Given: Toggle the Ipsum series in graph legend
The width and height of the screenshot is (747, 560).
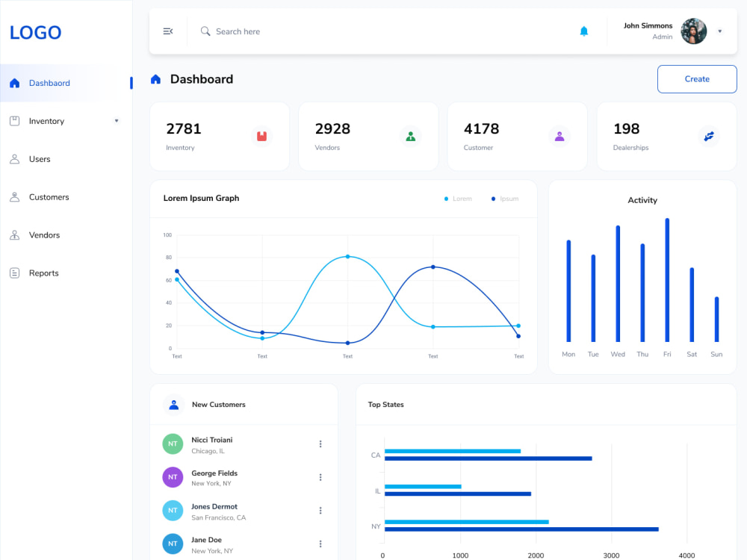Looking at the screenshot, I should click(505, 199).
